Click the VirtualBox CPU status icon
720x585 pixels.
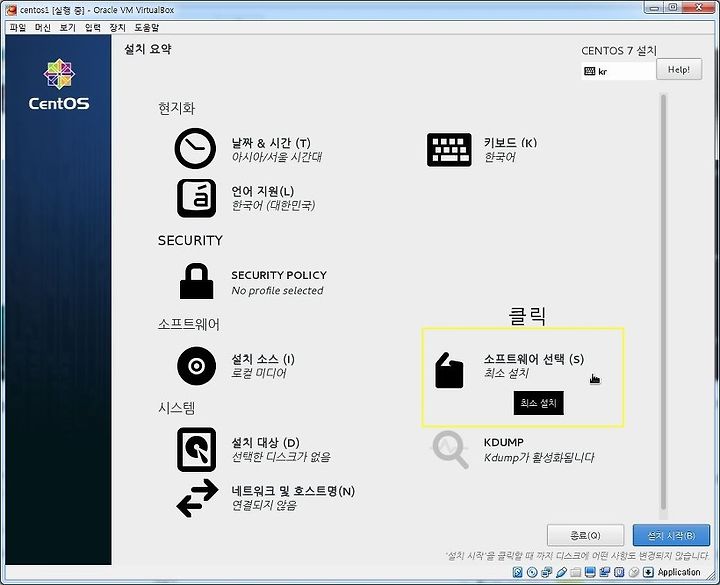tap(619, 572)
